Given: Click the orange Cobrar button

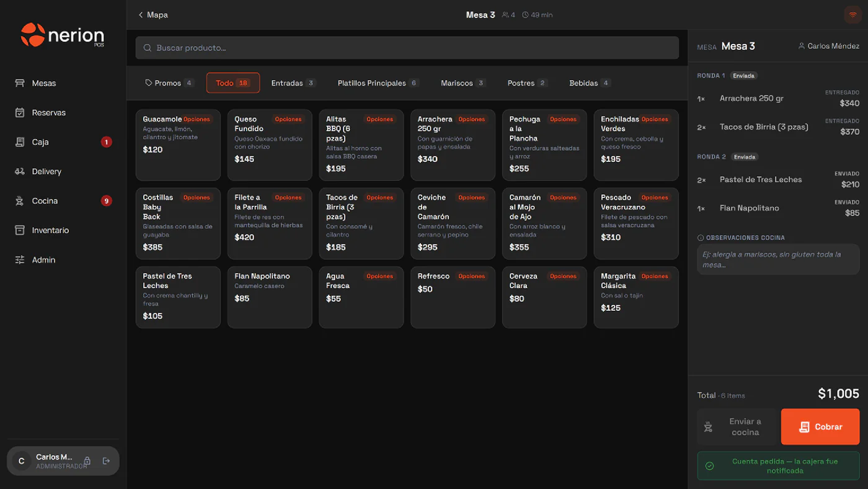Looking at the screenshot, I should [x=820, y=427].
